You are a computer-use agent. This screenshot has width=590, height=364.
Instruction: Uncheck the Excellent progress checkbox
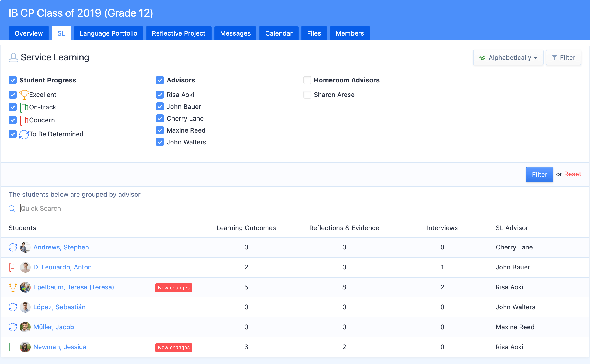tap(13, 95)
